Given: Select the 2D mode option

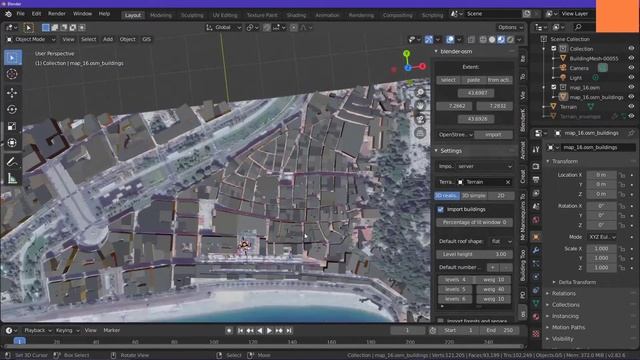Looking at the screenshot, I should (501, 196).
